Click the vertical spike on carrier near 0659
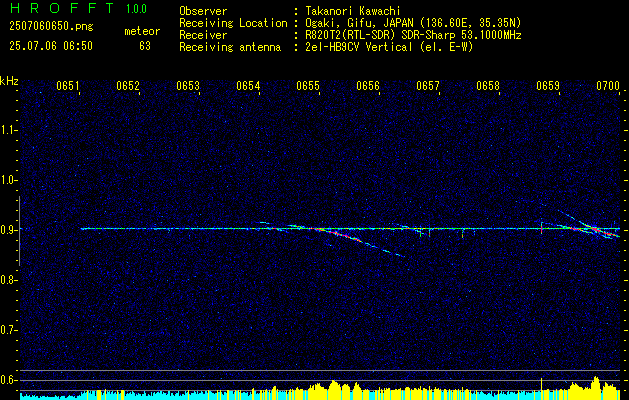The image size is (629, 400). click(542, 227)
